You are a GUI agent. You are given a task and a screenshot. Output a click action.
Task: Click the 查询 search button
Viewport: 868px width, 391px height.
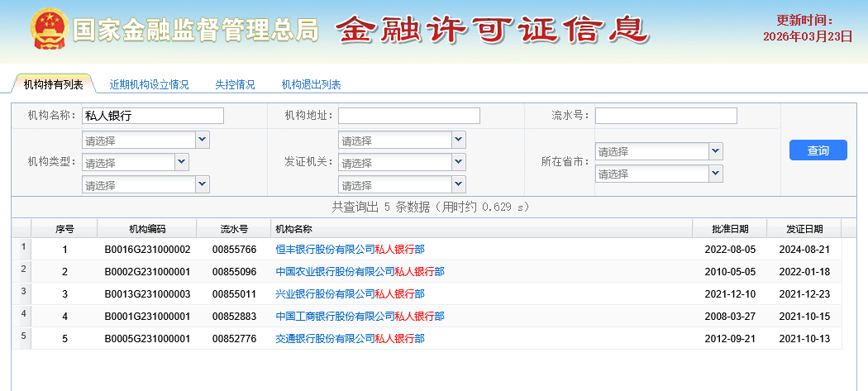point(818,150)
